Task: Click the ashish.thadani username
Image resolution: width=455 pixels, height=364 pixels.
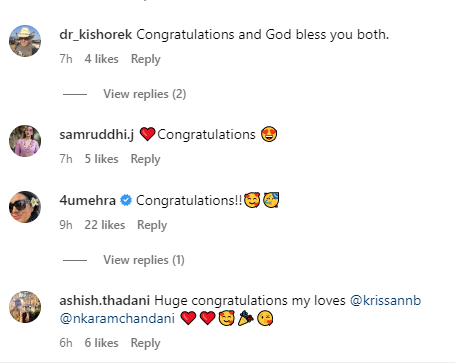Action: (x=105, y=301)
